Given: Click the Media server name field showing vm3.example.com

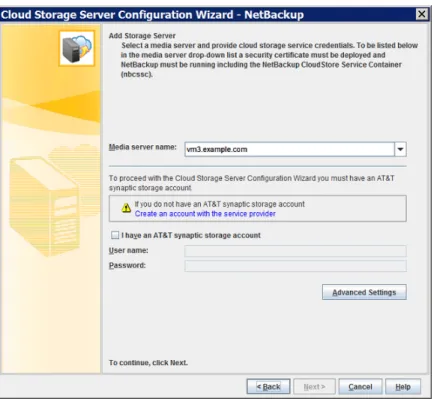Looking at the screenshot, I should [x=289, y=149].
